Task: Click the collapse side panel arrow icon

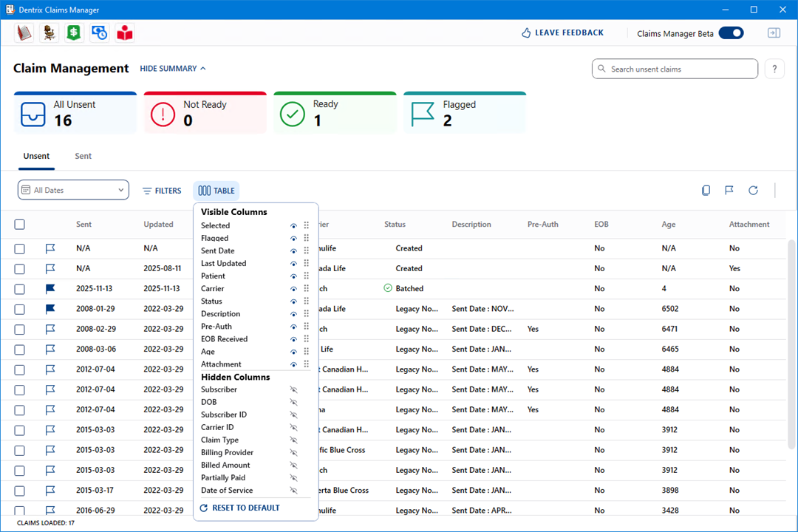Action: point(774,33)
